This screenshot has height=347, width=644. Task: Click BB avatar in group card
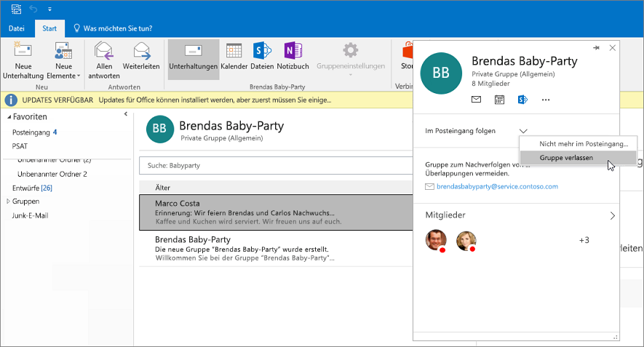[x=441, y=73]
